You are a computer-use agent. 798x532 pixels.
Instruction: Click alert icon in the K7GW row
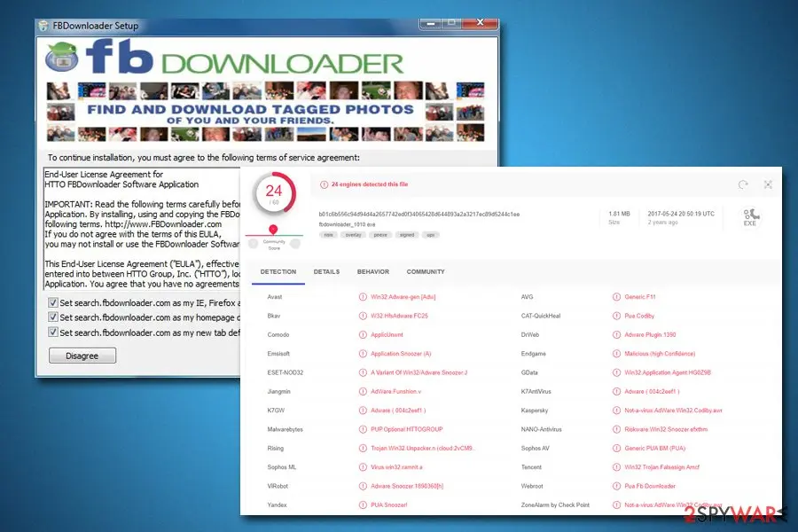click(363, 411)
